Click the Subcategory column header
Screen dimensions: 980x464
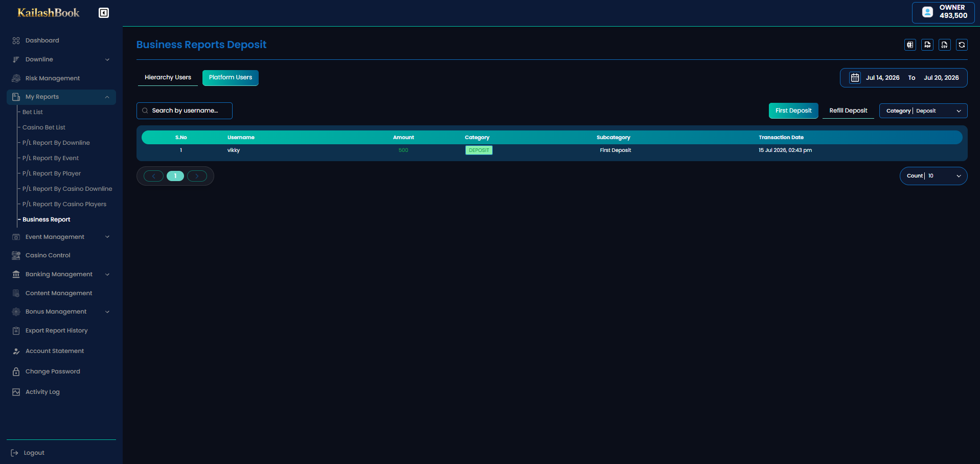[x=613, y=138]
